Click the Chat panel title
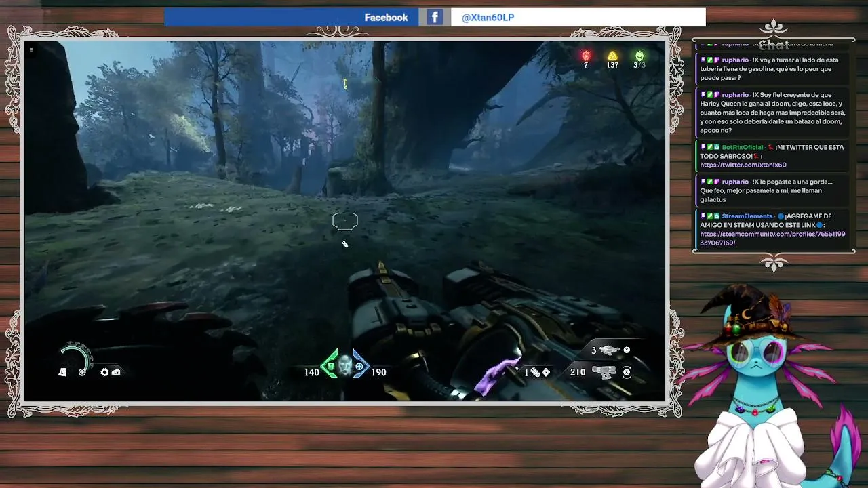This screenshot has width=868, height=488. (x=774, y=45)
